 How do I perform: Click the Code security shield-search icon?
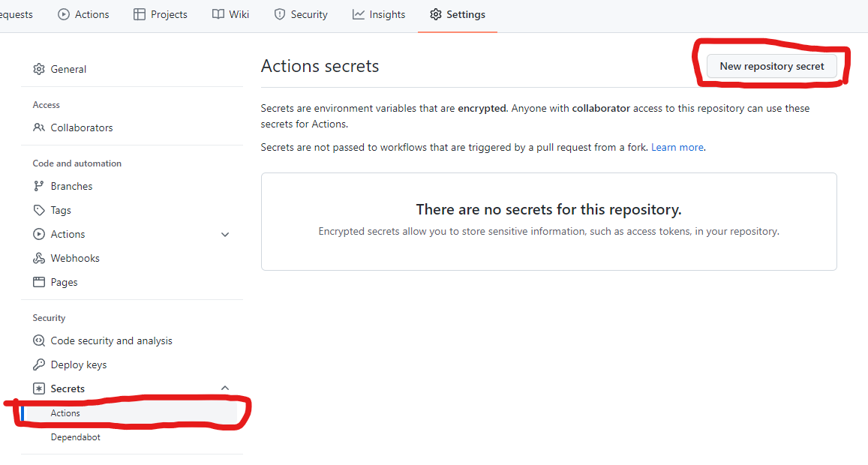(39, 340)
